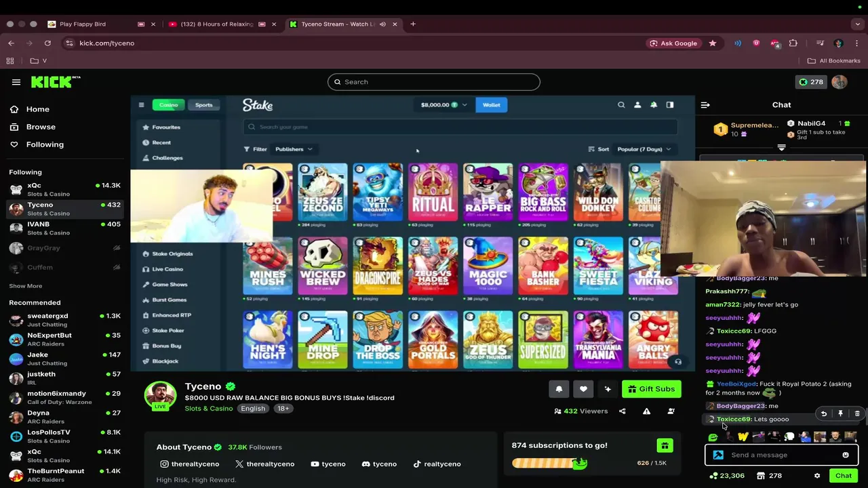The image size is (868, 488).
Task: Reload the page
Action: click(47, 43)
